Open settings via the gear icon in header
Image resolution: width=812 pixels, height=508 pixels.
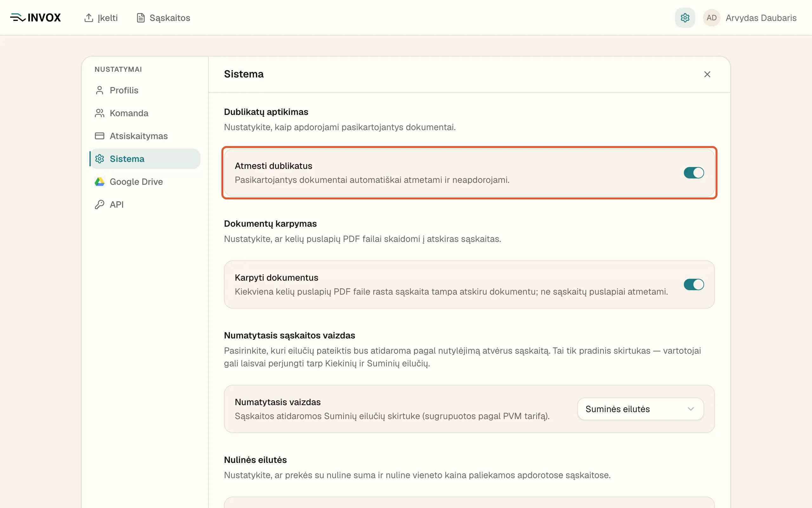click(685, 18)
